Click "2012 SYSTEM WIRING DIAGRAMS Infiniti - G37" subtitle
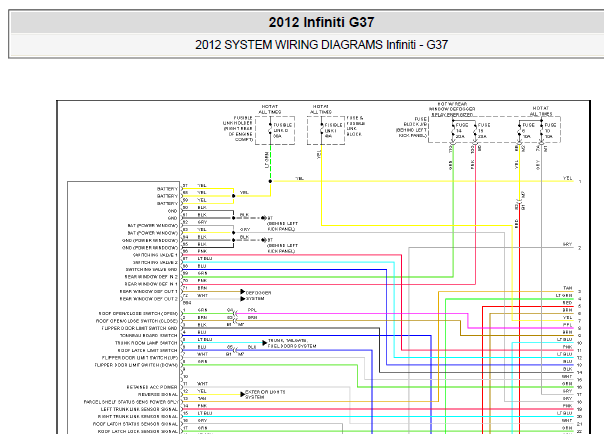Viewport: 604px width, 434px height. [x=321, y=45]
